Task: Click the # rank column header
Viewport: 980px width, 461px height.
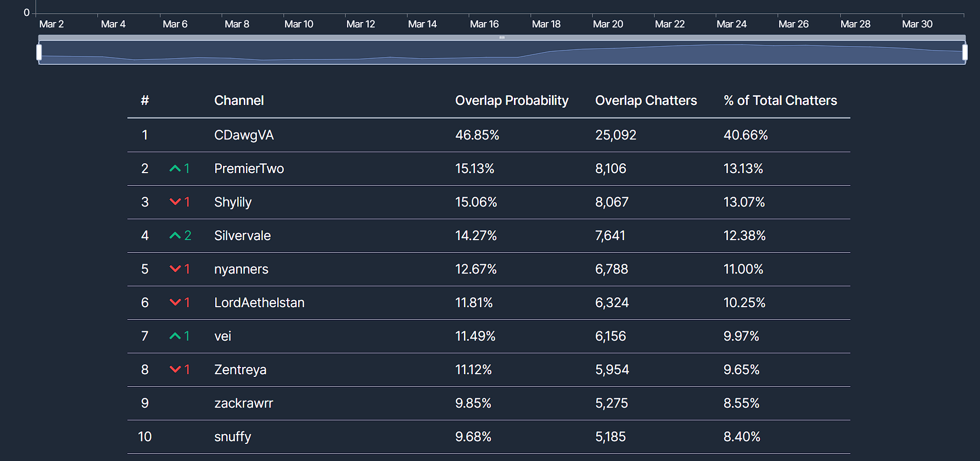Action: pyautogui.click(x=145, y=101)
